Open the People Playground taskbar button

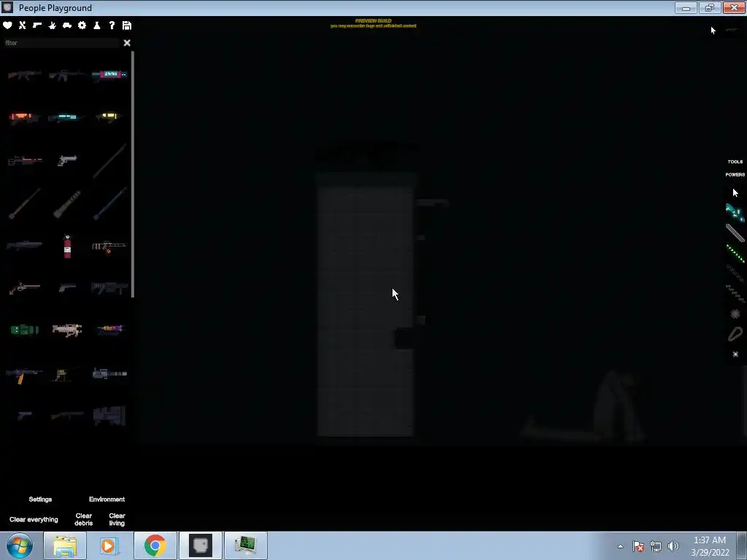click(200, 545)
